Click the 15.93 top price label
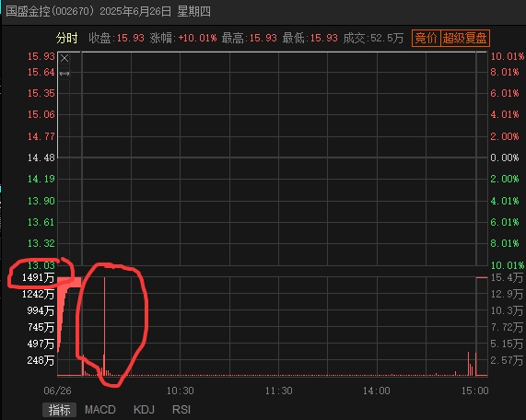This screenshot has height=420, width=526. point(41,56)
